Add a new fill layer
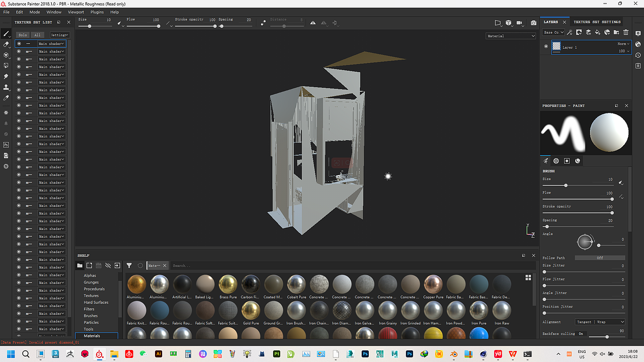The height and width of the screenshot is (362, 644). [598, 32]
